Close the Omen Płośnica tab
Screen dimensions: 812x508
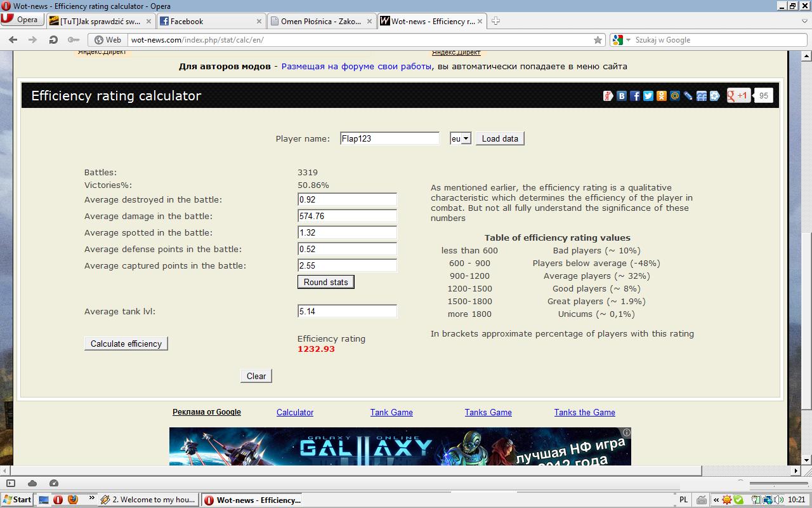(370, 21)
